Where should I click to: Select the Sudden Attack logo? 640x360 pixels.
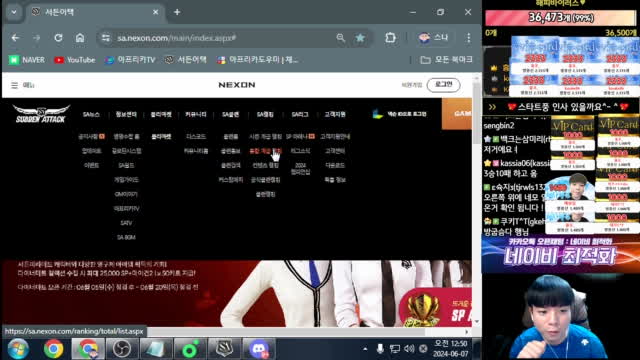point(41,114)
